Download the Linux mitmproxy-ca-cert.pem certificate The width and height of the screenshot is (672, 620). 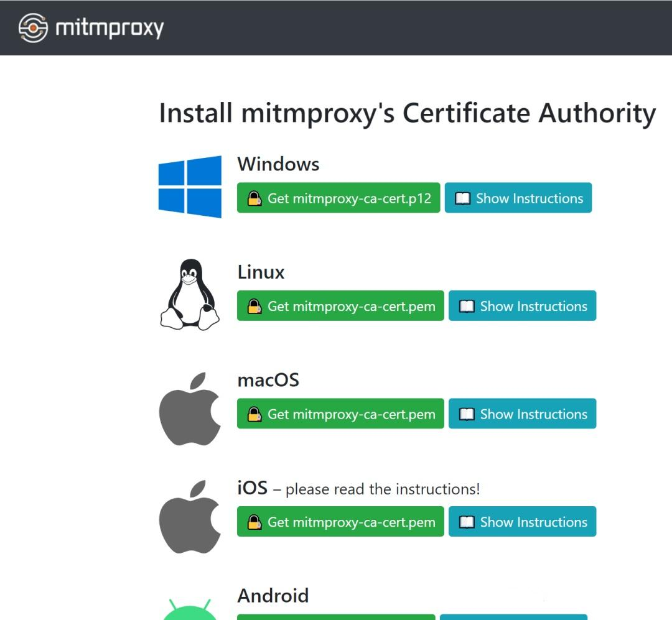(x=340, y=306)
